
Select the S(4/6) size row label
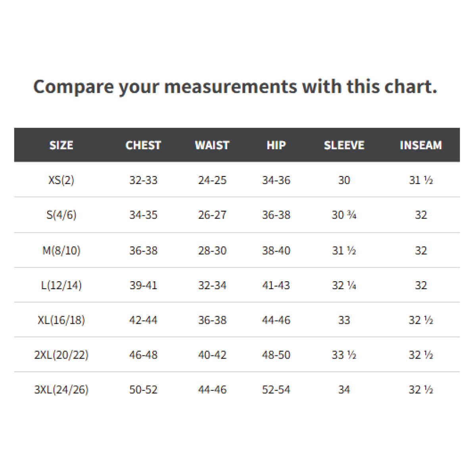point(61,215)
